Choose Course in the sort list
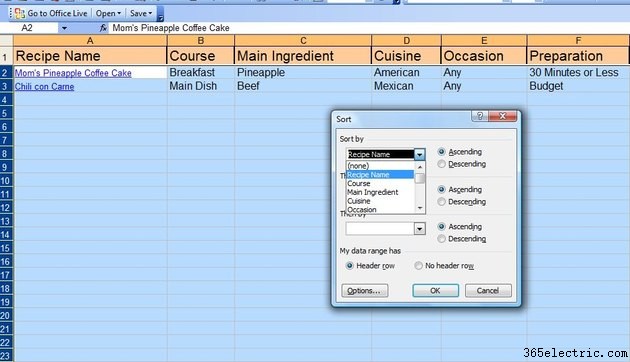 [x=380, y=183]
